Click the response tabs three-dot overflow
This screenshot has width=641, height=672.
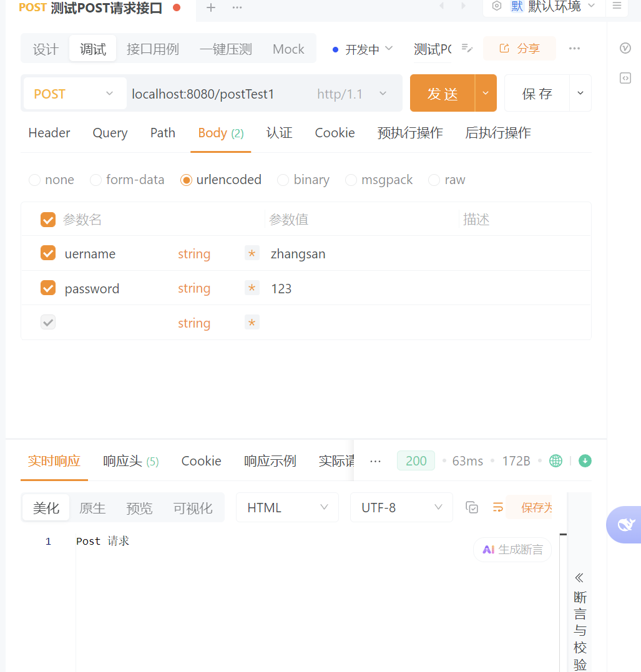pyautogui.click(x=375, y=461)
